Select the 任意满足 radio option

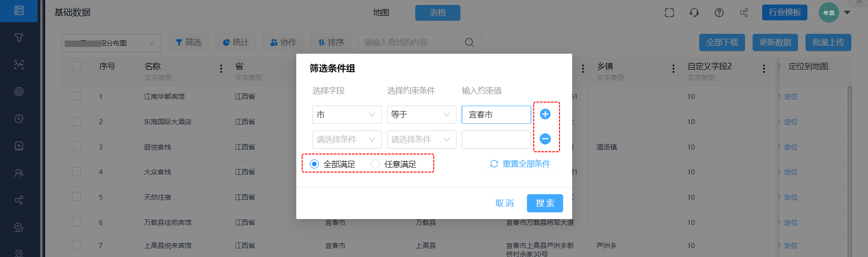point(375,164)
